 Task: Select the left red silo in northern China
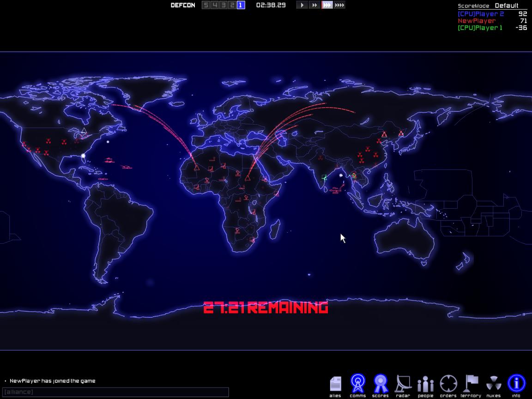[384, 135]
